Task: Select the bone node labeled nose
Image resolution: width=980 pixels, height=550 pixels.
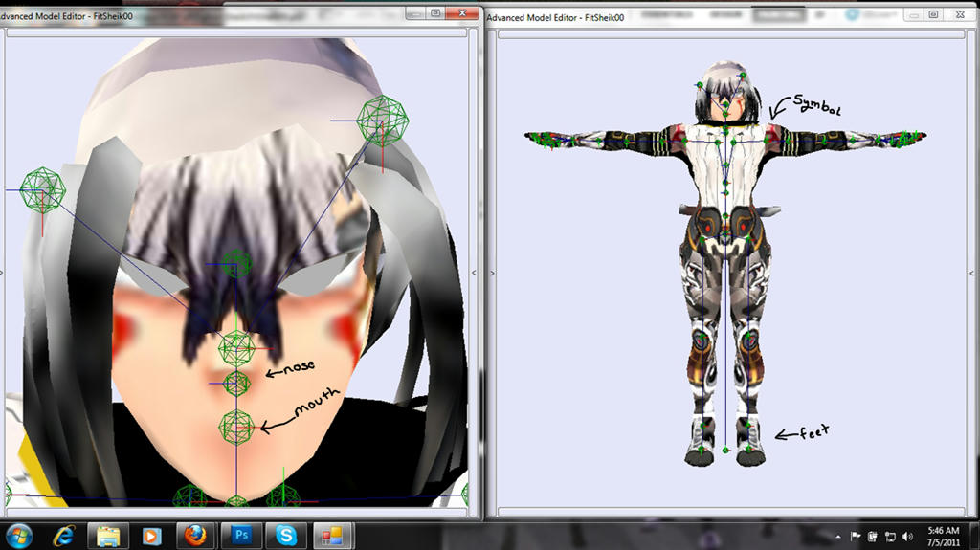Action: pos(235,384)
